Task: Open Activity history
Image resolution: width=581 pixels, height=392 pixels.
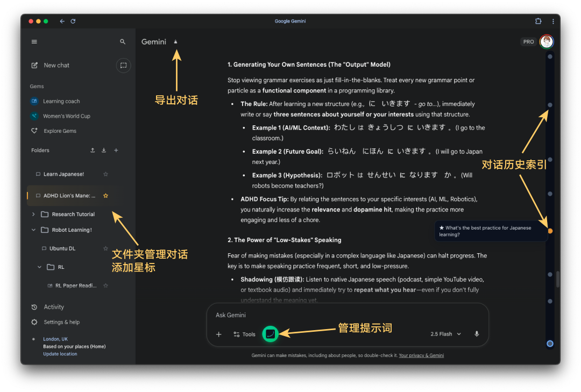Action: [x=54, y=307]
